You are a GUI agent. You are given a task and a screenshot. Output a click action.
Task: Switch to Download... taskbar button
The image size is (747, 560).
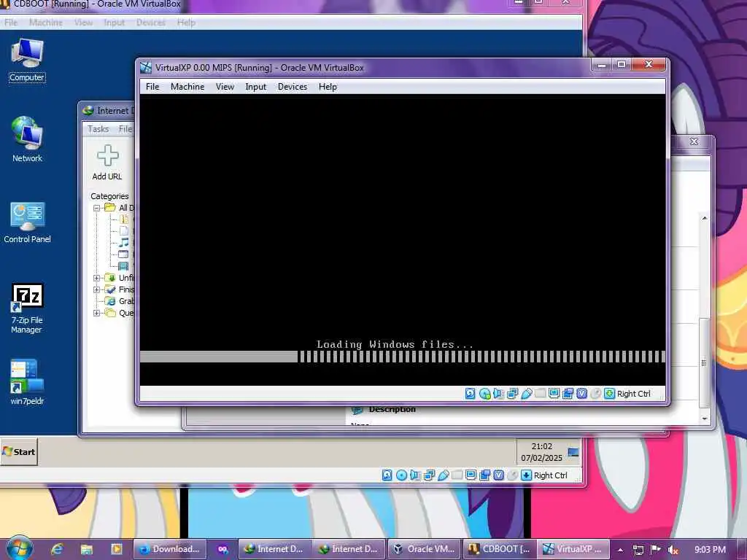tap(169, 549)
